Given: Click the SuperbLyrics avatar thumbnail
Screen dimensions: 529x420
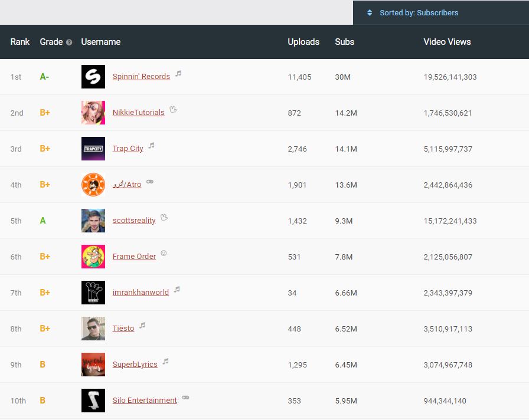Looking at the screenshot, I should tap(93, 365).
